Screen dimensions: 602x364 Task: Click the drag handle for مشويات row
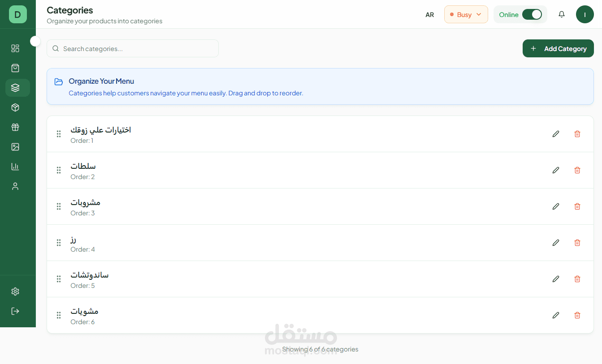pos(59,315)
